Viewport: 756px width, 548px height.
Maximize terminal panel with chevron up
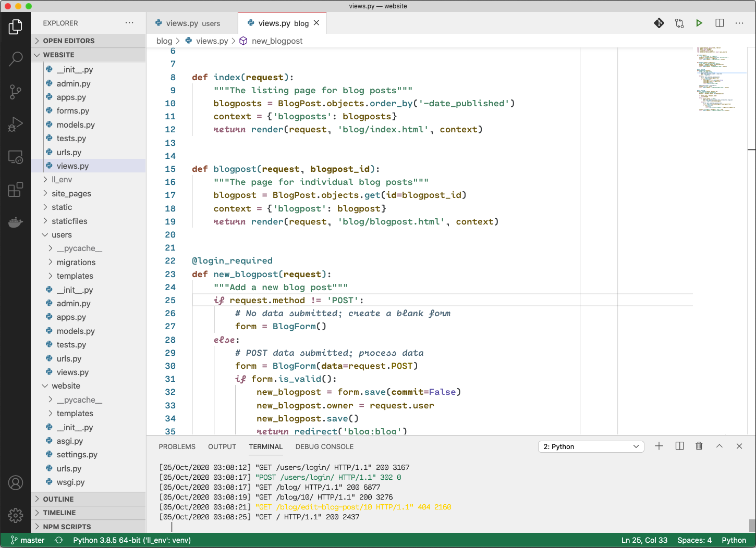click(719, 446)
